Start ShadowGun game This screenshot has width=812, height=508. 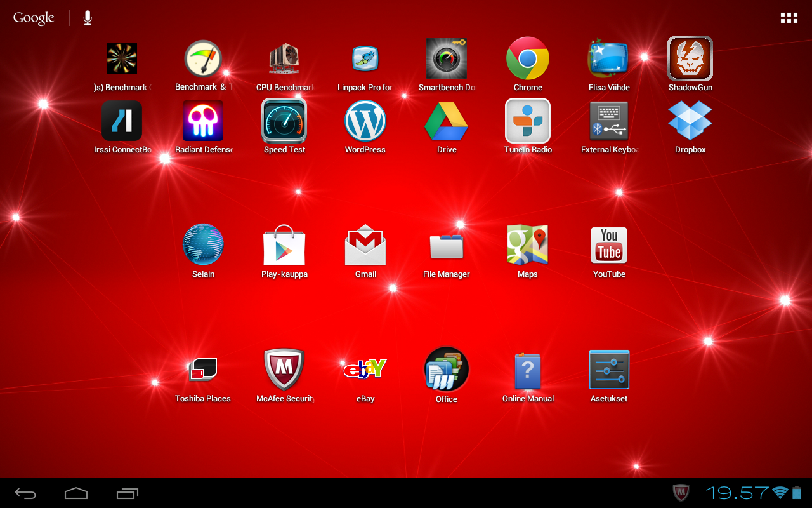tap(690, 58)
